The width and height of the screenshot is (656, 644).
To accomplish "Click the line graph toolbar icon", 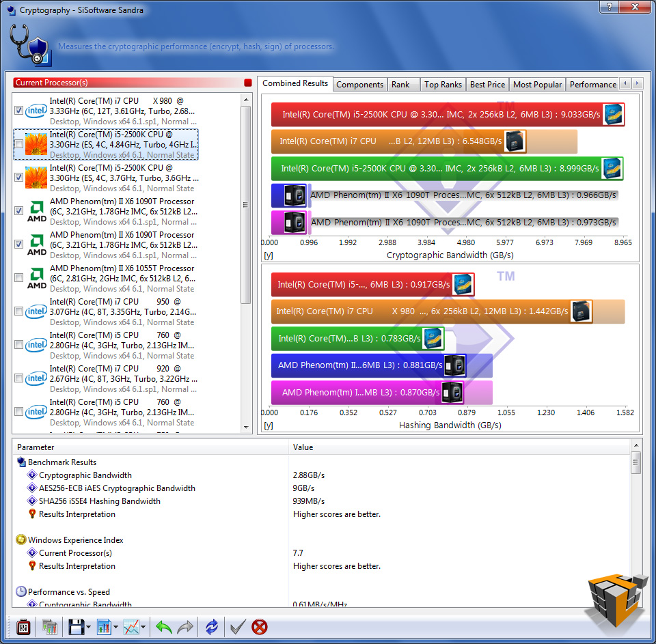I will tap(131, 627).
